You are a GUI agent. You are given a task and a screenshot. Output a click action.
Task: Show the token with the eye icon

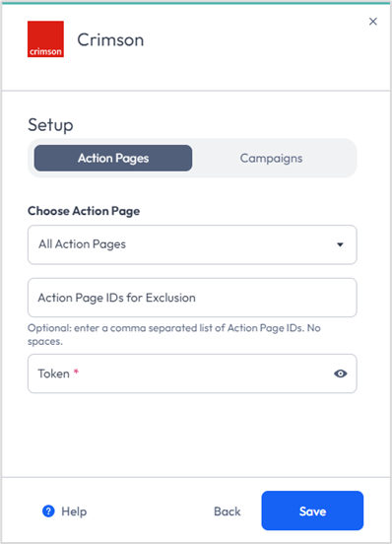coord(341,374)
